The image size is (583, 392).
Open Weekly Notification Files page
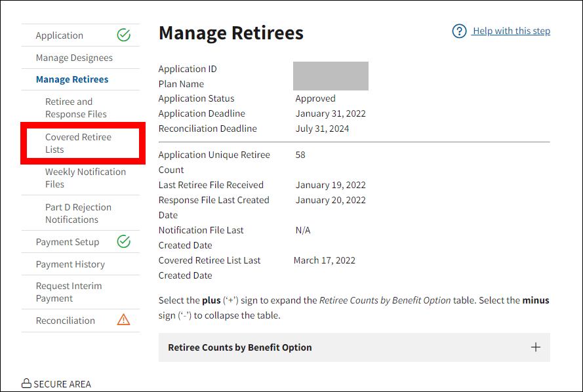[x=85, y=178]
